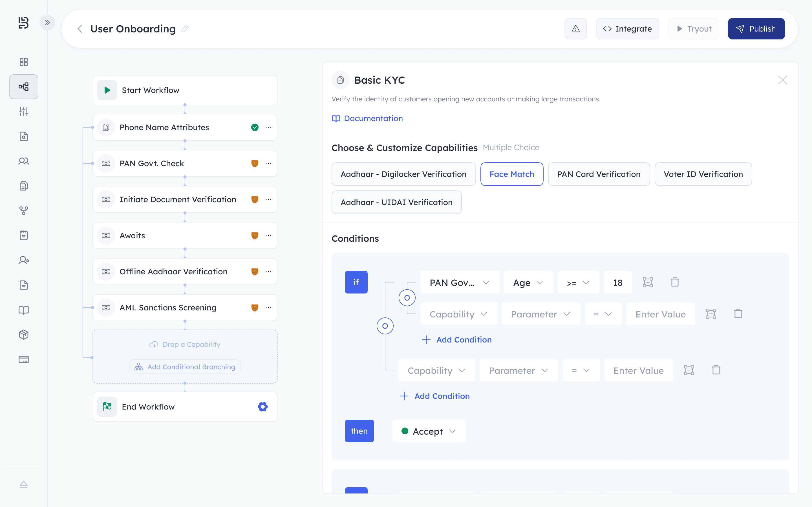Expand sidebar with double chevron icon
The height and width of the screenshot is (507, 812).
(47, 23)
